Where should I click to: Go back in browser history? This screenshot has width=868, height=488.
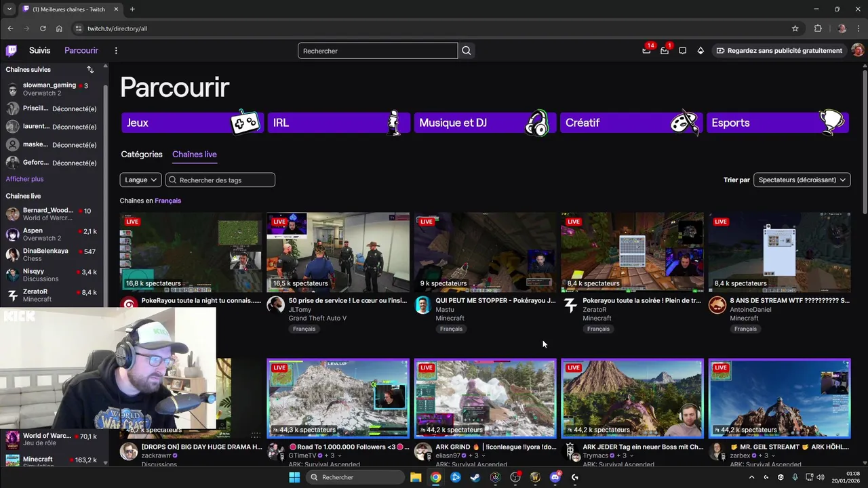pyautogui.click(x=10, y=28)
